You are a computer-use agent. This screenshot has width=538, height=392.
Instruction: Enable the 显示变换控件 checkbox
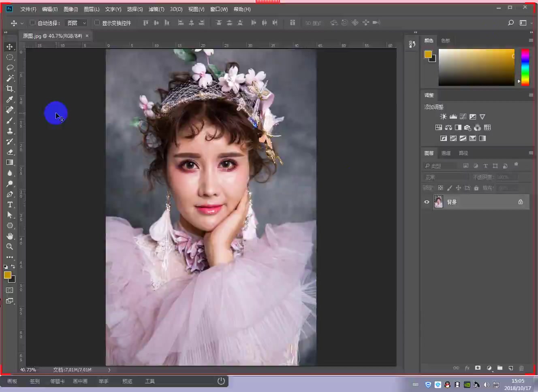coord(97,23)
